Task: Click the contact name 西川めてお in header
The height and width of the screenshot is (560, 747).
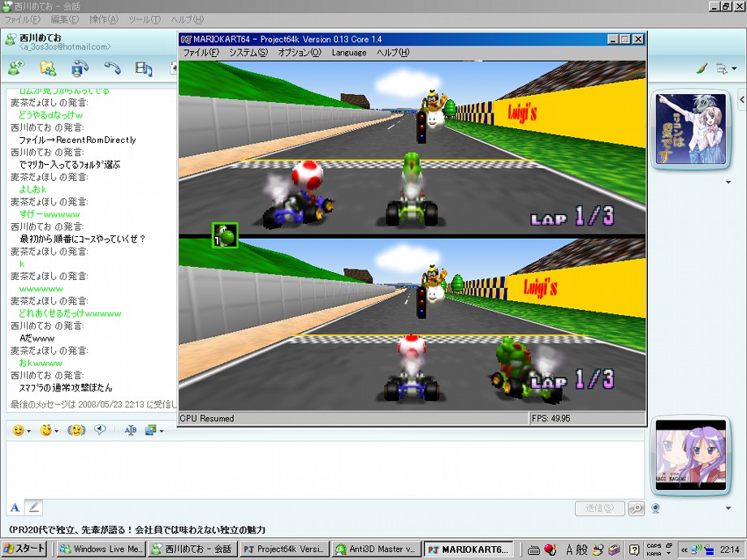Action: pos(40,37)
